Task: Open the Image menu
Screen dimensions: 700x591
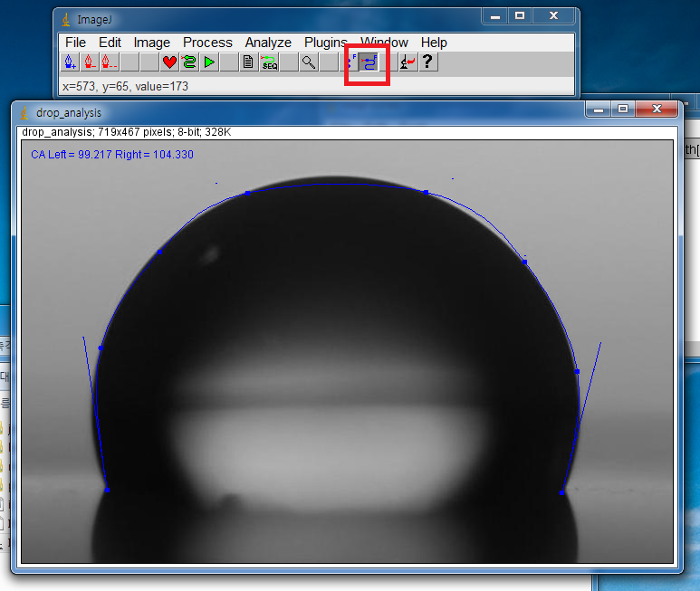Action: [x=152, y=43]
